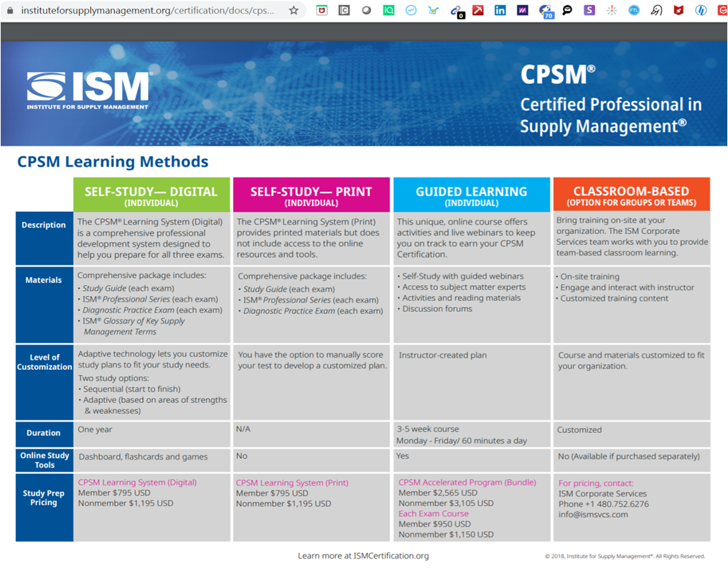Open the green iQ extension
This screenshot has width=728, height=568.
(388, 10)
